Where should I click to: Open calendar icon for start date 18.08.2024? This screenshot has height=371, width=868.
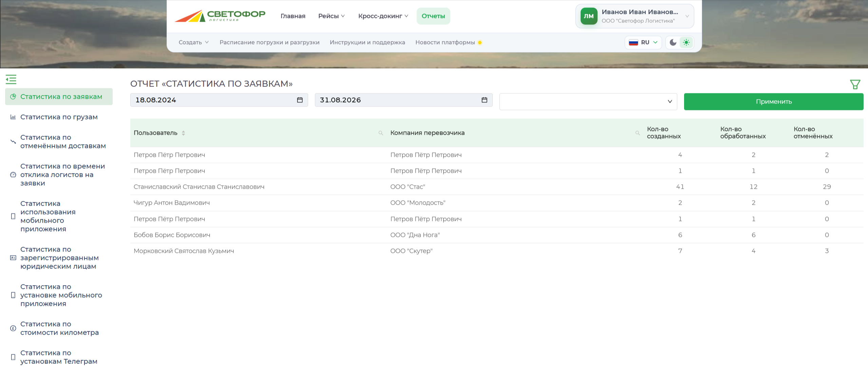pyautogui.click(x=300, y=100)
